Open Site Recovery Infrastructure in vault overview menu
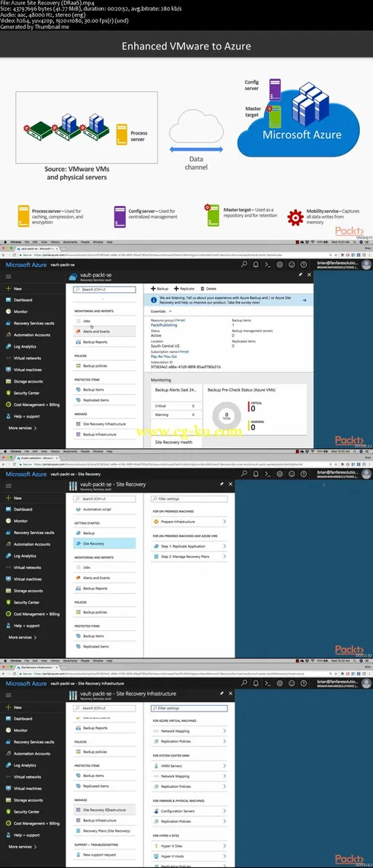Viewport: 373px width, 868px height. 104,423
